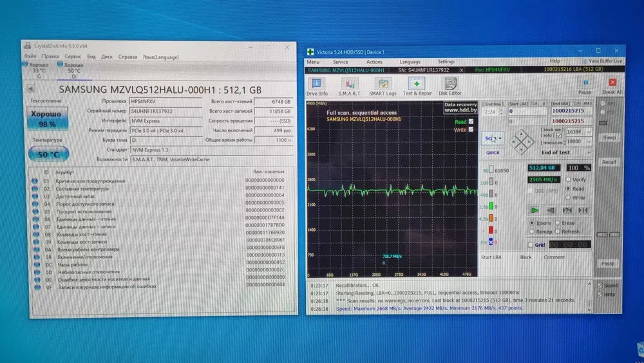Select disk C: status icon (33 °C)
644x363 pixels.
(25, 64)
